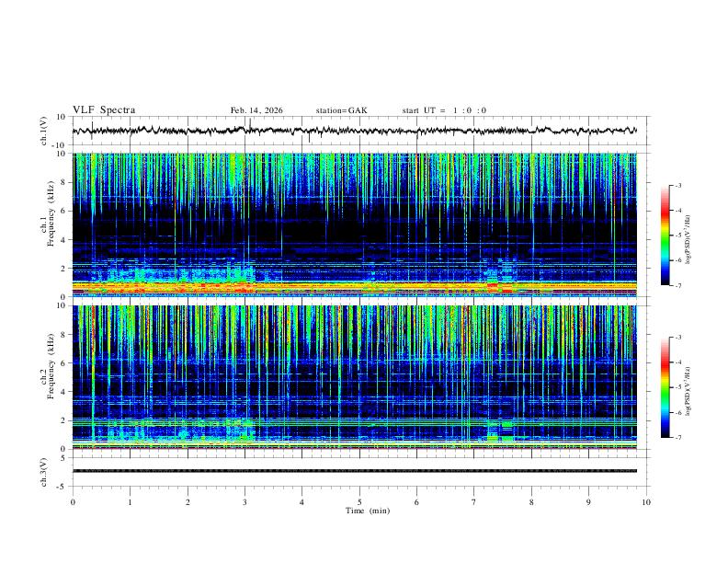Click the ch.2 spectrogram color bar
This screenshot has height=563, width=728.
tap(665, 387)
